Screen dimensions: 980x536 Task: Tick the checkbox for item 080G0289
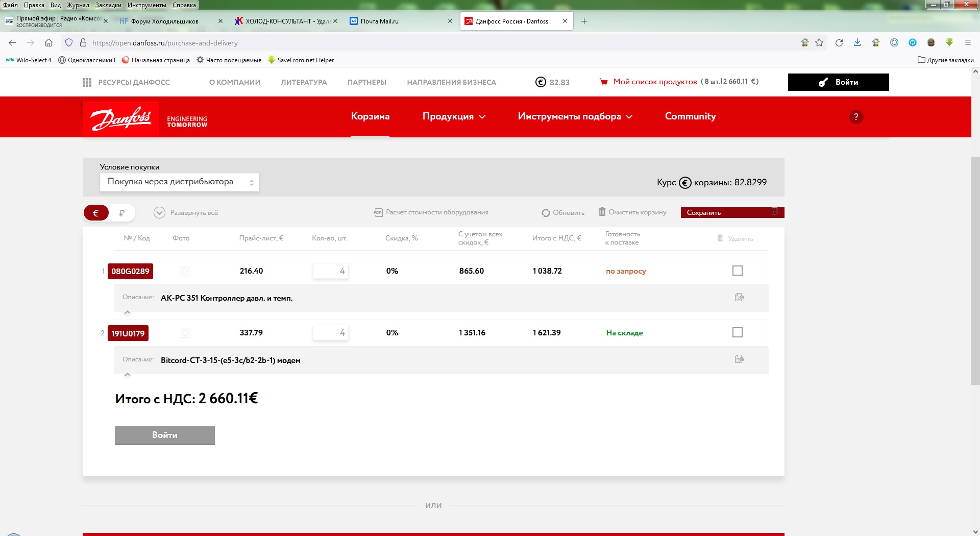click(x=738, y=271)
